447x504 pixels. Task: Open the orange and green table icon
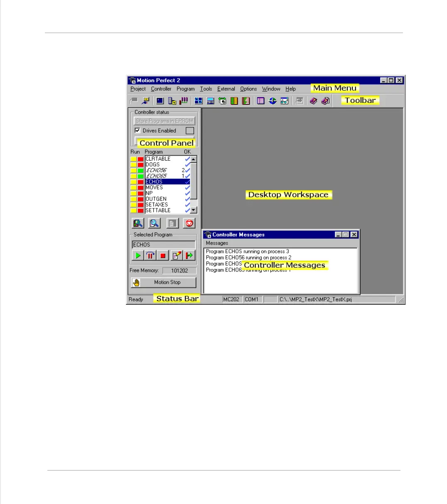coord(234,100)
